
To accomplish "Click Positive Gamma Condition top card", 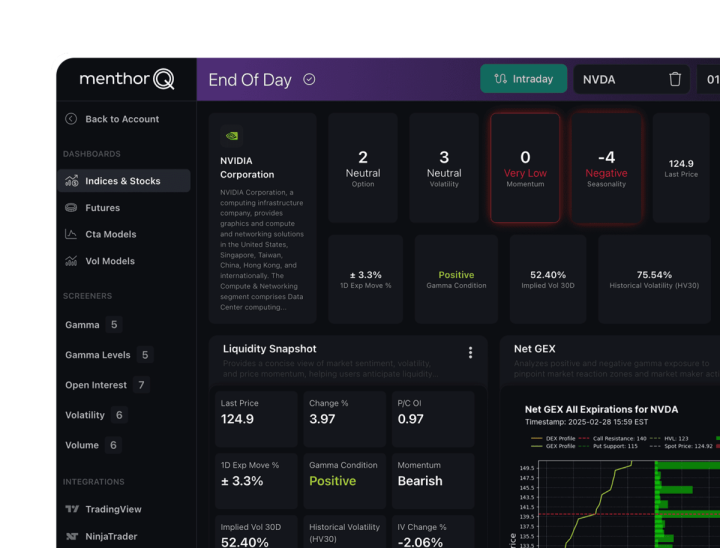I will point(456,279).
